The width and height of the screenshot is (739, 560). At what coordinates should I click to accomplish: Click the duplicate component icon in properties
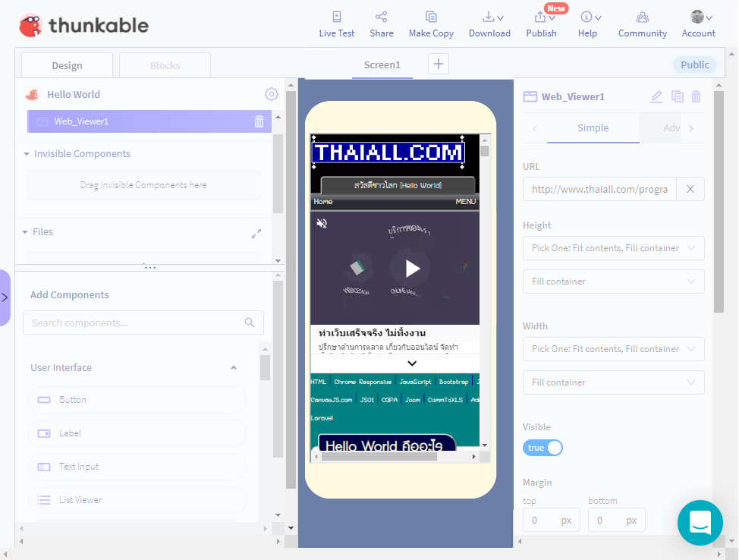coord(677,96)
